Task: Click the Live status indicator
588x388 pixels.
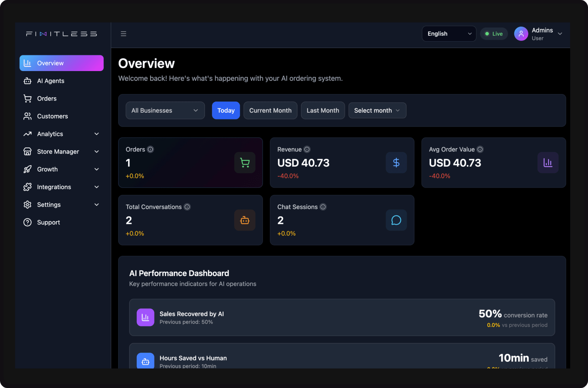Action: pyautogui.click(x=494, y=34)
